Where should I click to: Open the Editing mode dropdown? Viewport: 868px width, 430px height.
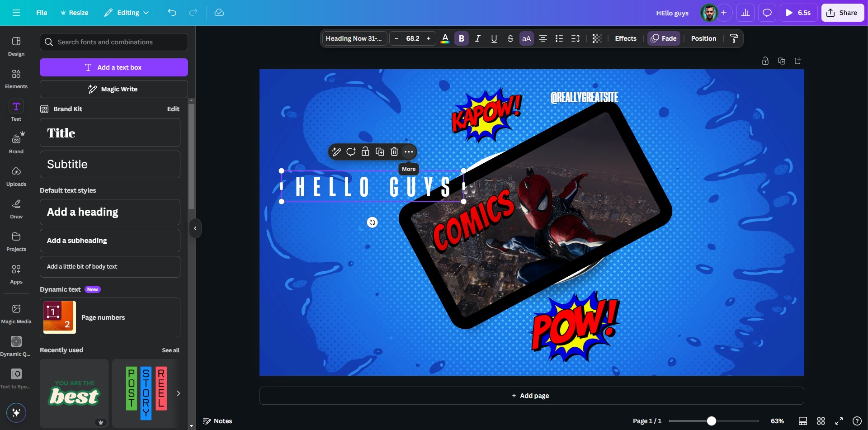126,13
